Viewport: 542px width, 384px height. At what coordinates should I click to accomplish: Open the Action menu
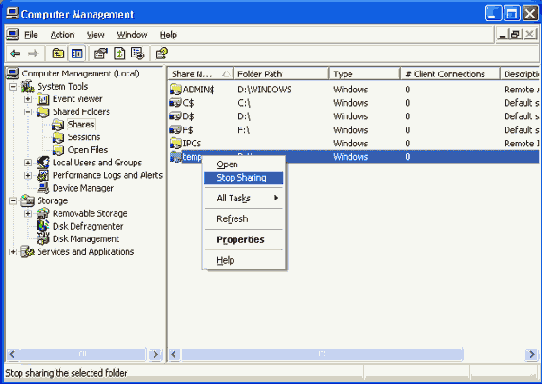(62, 35)
